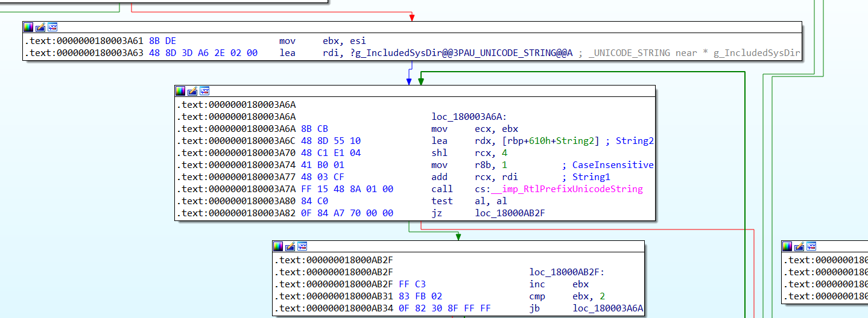Click opcode bytes '0F 84 A7 70 00 00'
Viewport: 868px width, 318px height.
tap(346, 213)
